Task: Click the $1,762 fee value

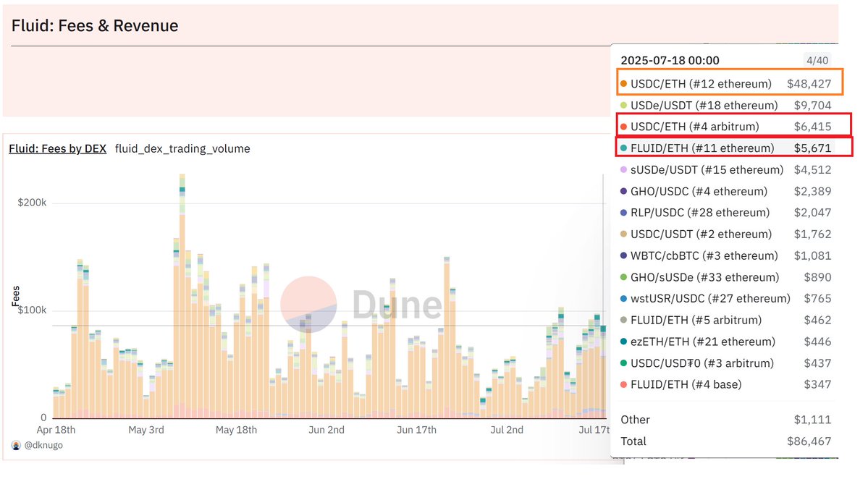Action: tap(813, 234)
